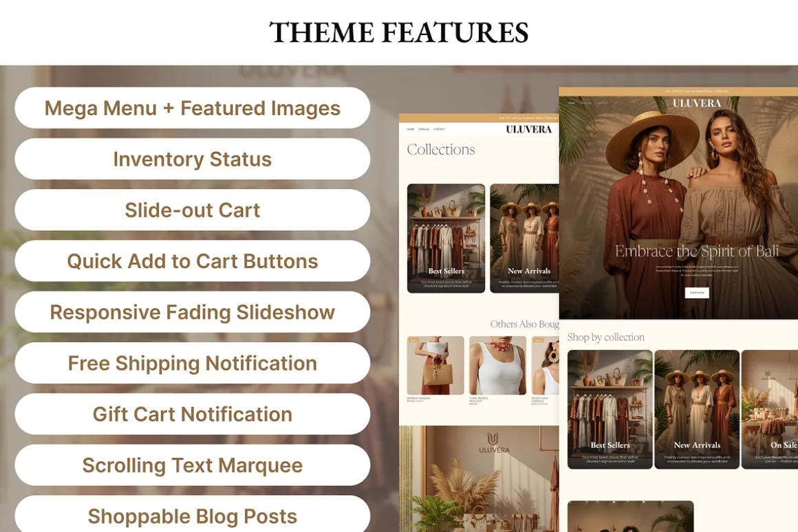The height and width of the screenshot is (532, 798).
Task: Click the Mega Menu + Featured Images pill
Action: point(193,108)
